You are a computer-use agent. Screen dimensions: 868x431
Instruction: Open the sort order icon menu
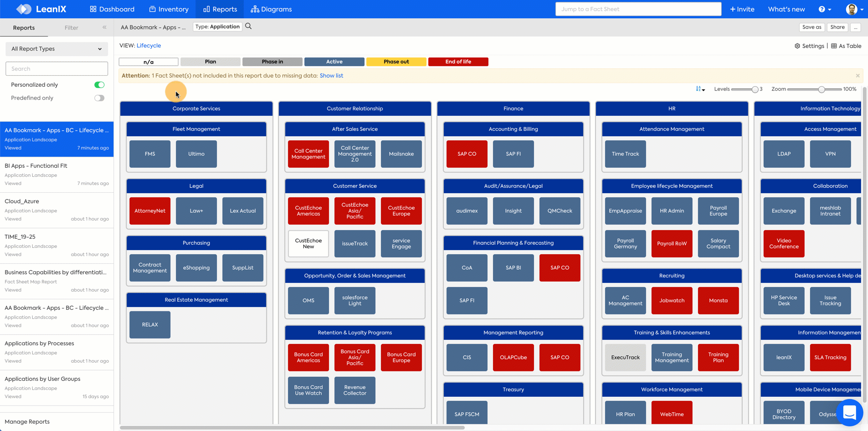700,89
